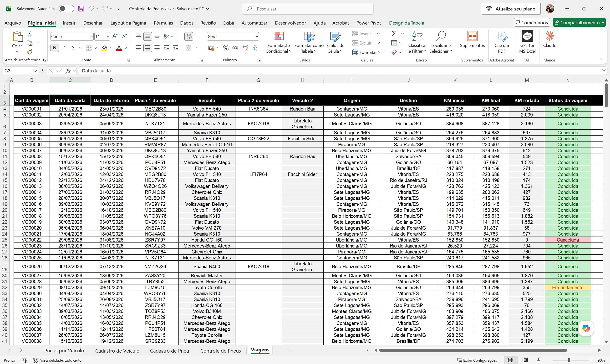
Task: Toggle Italic formatting
Action: point(64,48)
